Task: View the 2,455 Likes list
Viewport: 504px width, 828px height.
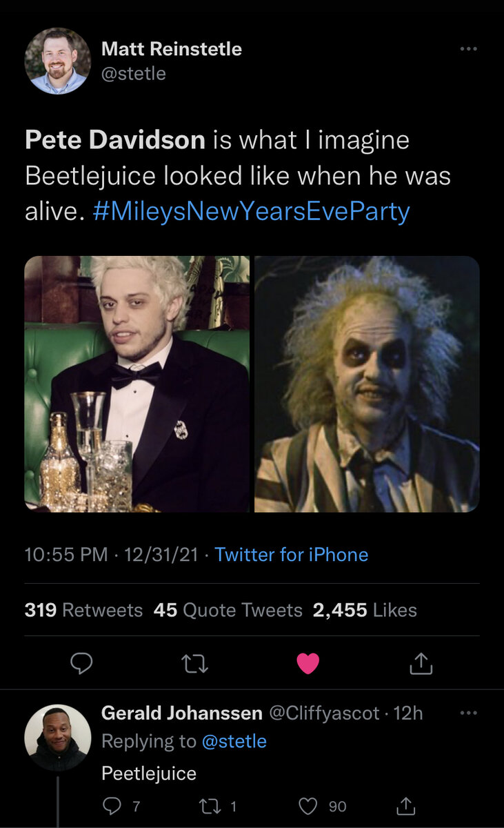Action: tap(365, 610)
